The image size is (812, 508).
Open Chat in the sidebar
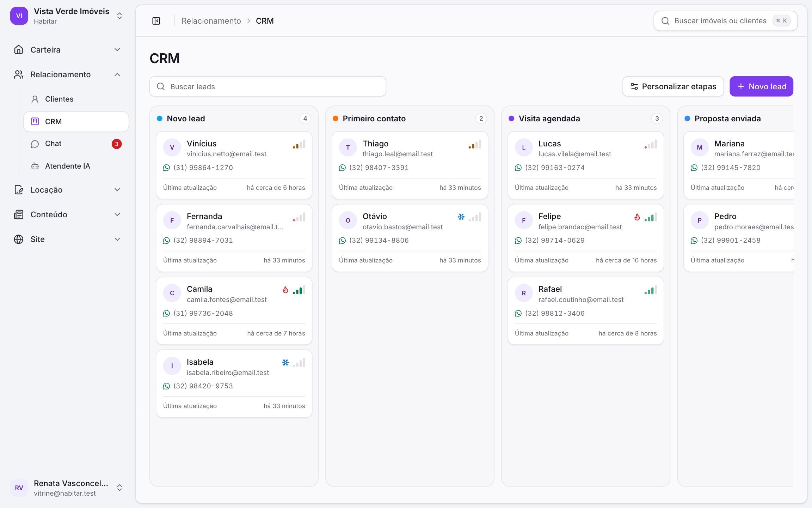(x=76, y=144)
